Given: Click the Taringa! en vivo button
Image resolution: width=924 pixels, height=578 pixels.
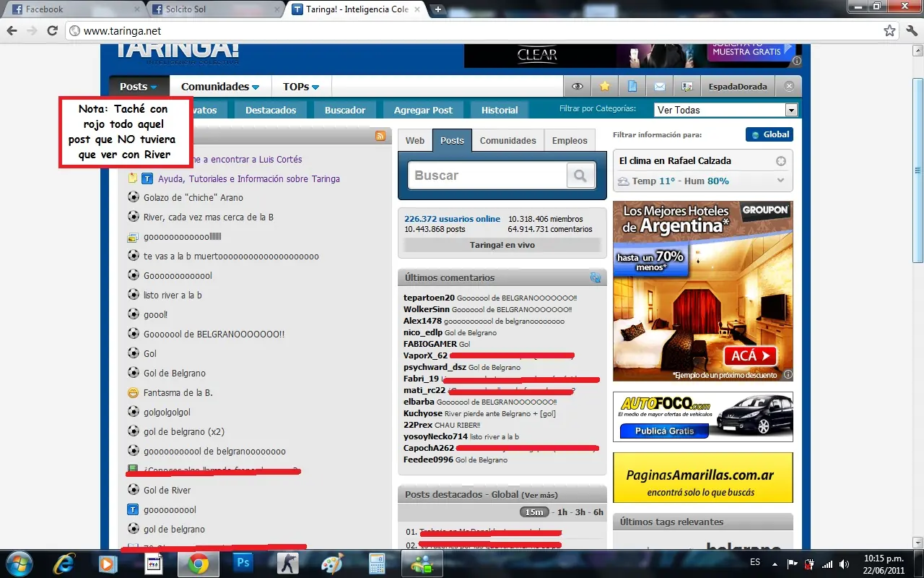Looking at the screenshot, I should click(x=502, y=245).
